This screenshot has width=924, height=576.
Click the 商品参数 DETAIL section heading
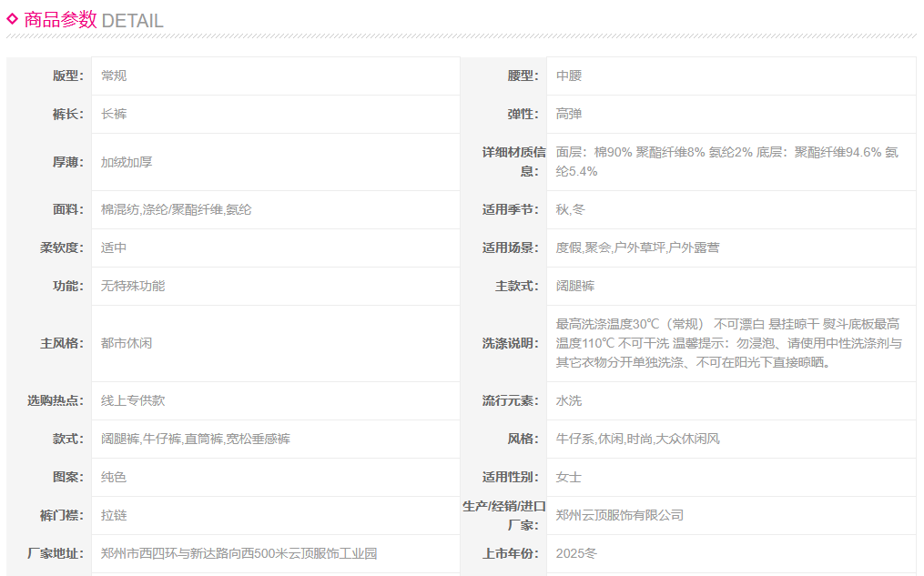(93, 20)
